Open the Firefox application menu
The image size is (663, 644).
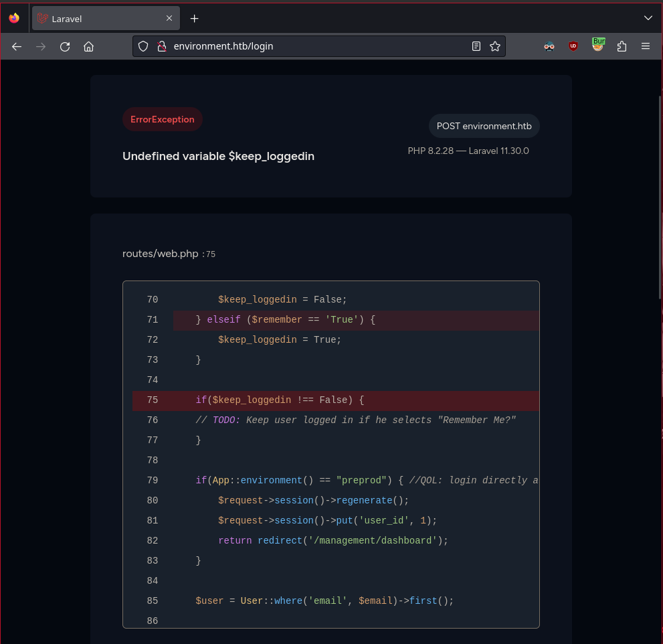coord(645,46)
